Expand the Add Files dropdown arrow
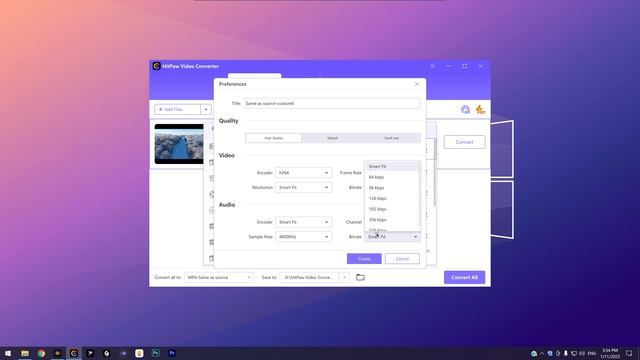 coord(206,109)
